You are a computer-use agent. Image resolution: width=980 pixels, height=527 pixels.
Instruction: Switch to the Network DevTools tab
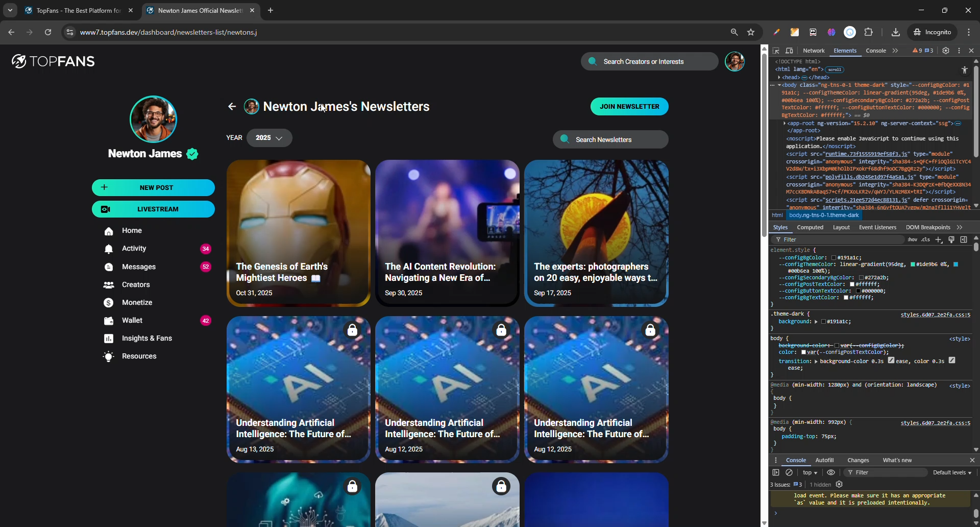pos(814,51)
